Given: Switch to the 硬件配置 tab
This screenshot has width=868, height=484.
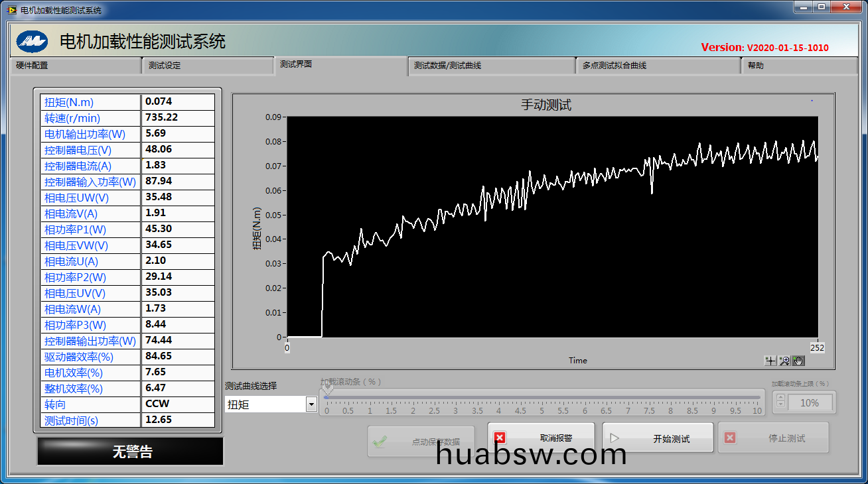Looking at the screenshot, I should tap(75, 66).
